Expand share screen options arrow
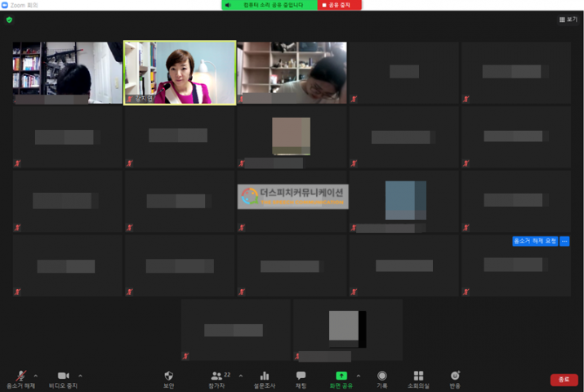The height and width of the screenshot is (392, 584). [x=359, y=376]
